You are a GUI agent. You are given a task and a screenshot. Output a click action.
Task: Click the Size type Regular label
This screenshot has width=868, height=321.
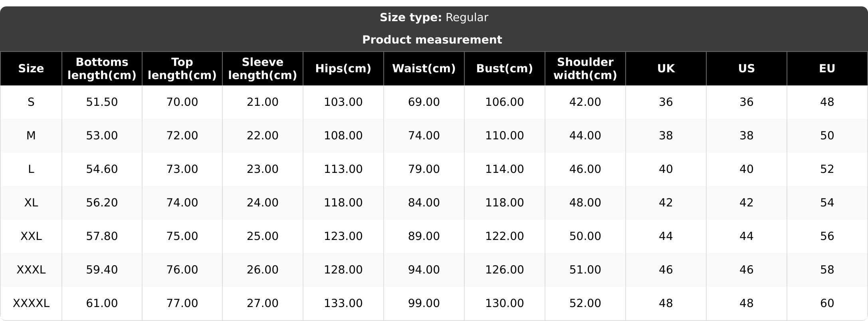[434, 18]
